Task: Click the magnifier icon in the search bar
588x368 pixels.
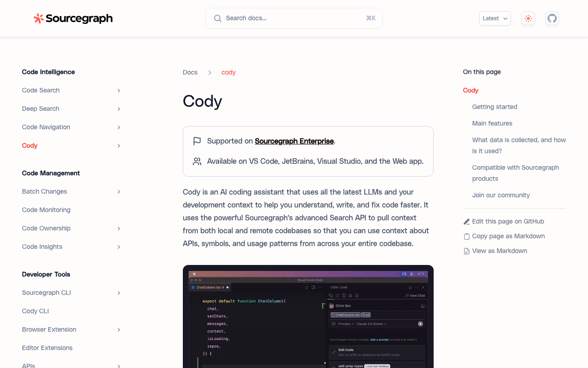Action: click(x=217, y=18)
